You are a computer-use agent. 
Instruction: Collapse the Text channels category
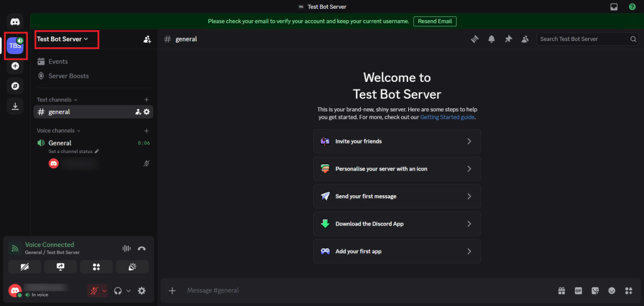(57, 99)
